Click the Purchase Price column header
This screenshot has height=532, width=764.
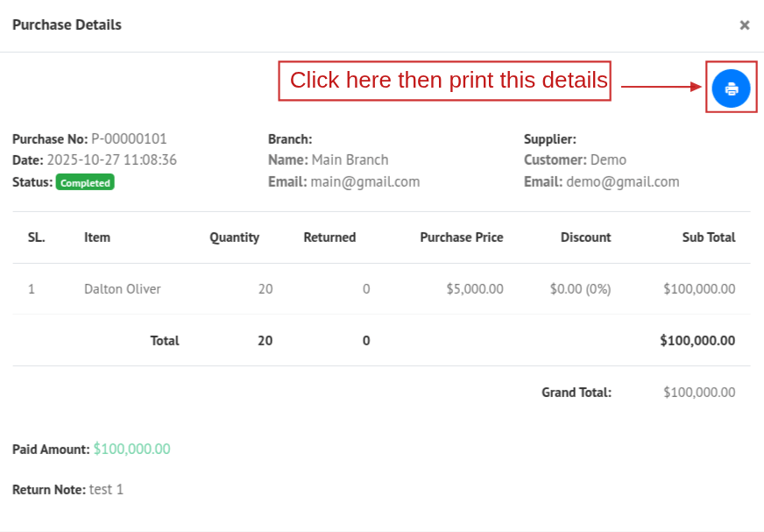461,238
